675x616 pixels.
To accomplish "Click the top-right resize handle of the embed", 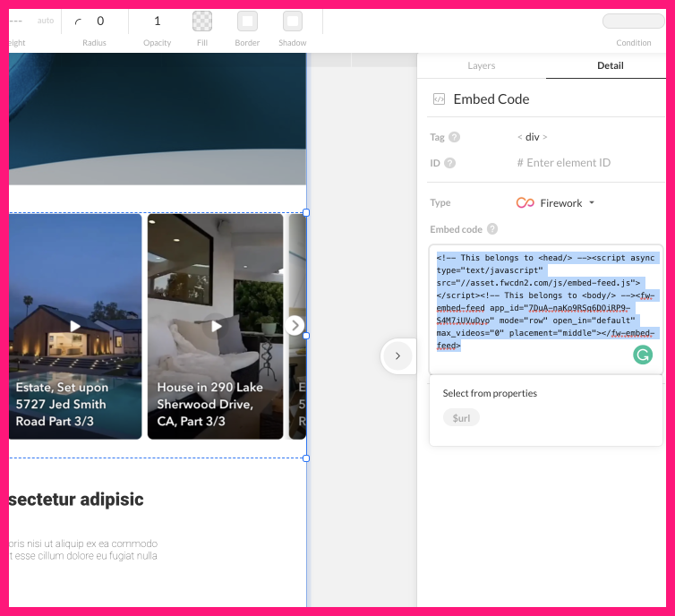I will tap(306, 213).
